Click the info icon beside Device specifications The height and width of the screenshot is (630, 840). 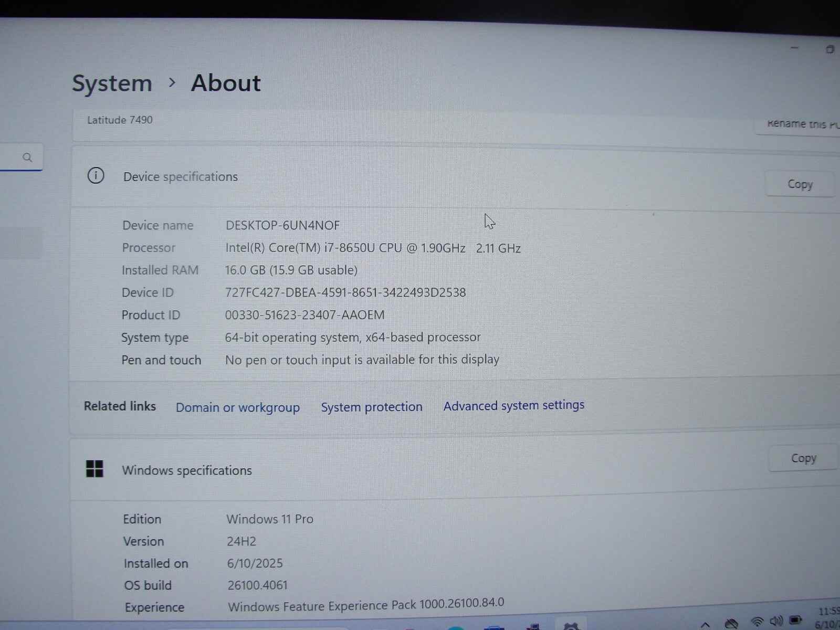(96, 176)
